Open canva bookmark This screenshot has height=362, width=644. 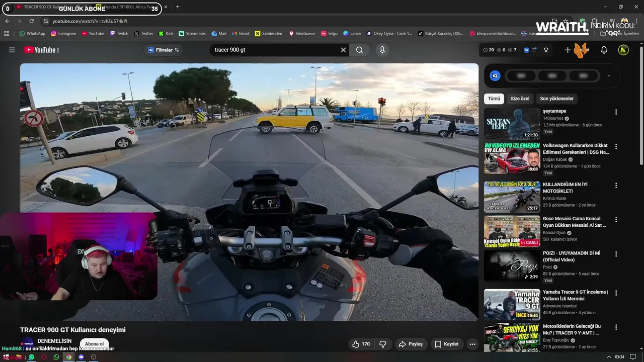352,33
